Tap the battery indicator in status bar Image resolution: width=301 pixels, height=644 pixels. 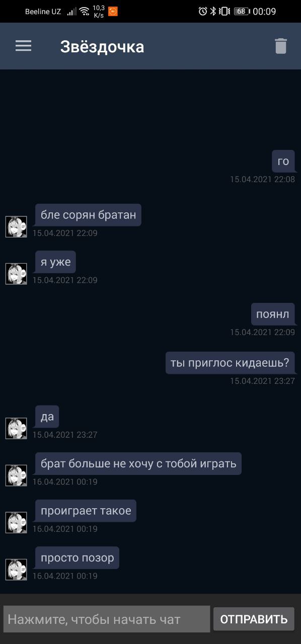(x=242, y=11)
